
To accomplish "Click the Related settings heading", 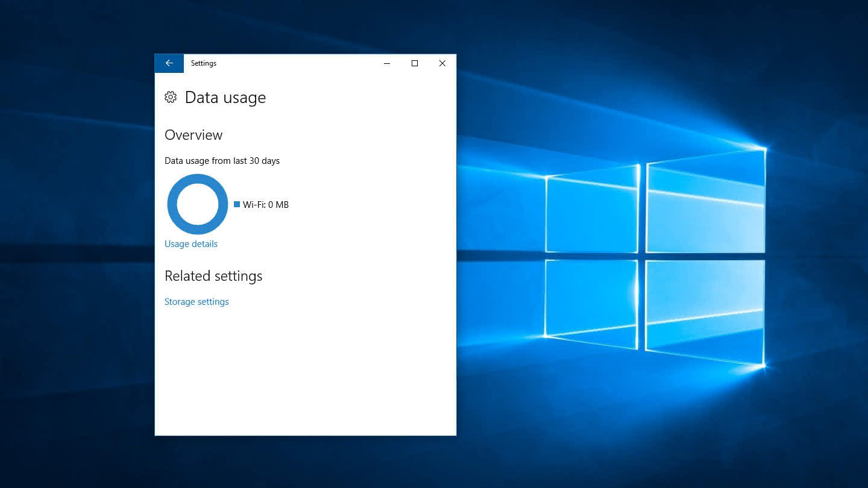I will [213, 276].
